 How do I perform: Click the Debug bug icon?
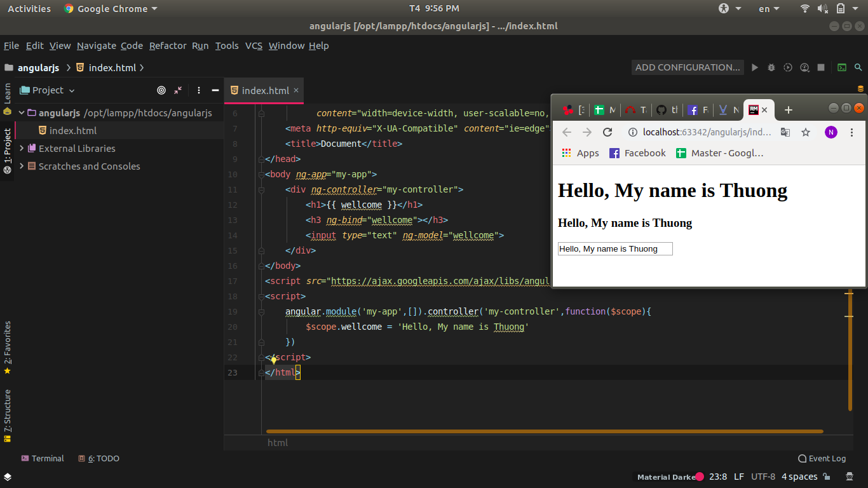click(771, 67)
